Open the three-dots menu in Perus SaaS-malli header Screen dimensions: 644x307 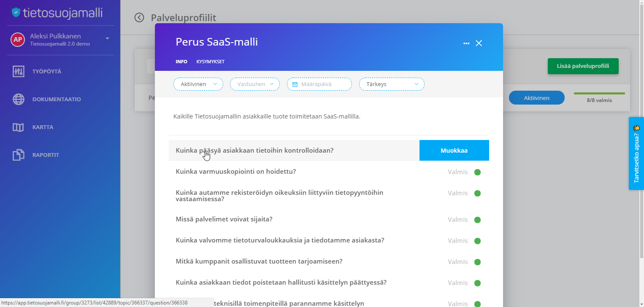pos(466,43)
